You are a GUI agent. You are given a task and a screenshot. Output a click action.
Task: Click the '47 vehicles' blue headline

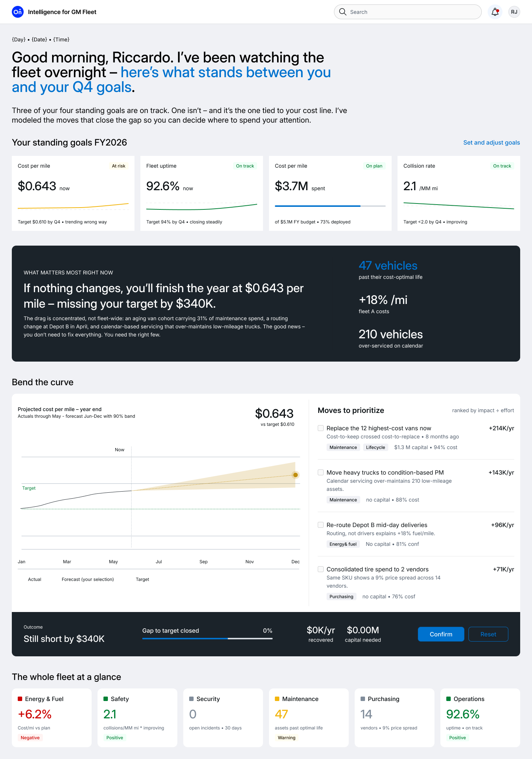(x=388, y=266)
